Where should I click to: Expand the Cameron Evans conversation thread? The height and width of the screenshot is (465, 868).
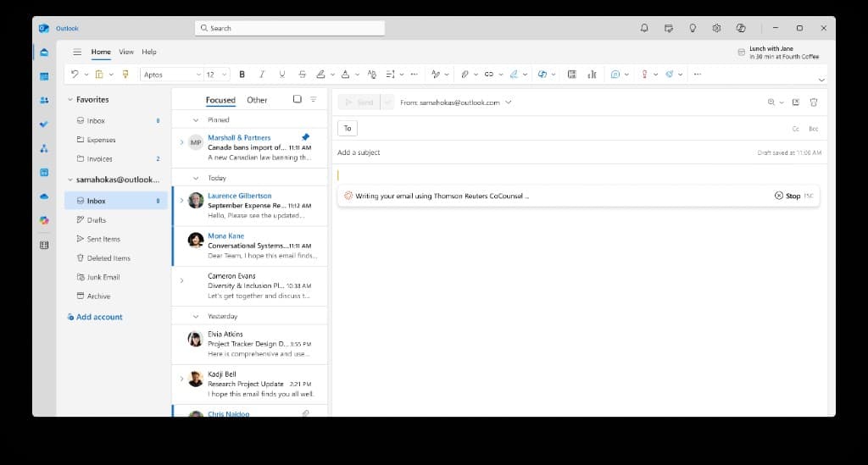pos(181,280)
